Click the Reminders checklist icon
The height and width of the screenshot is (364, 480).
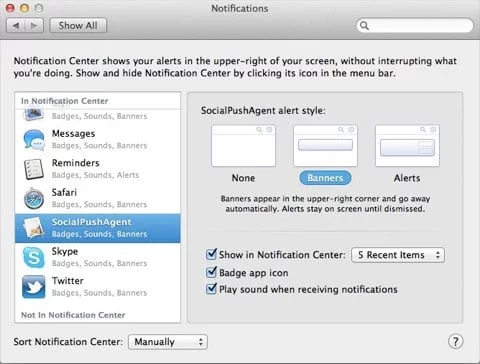34,169
